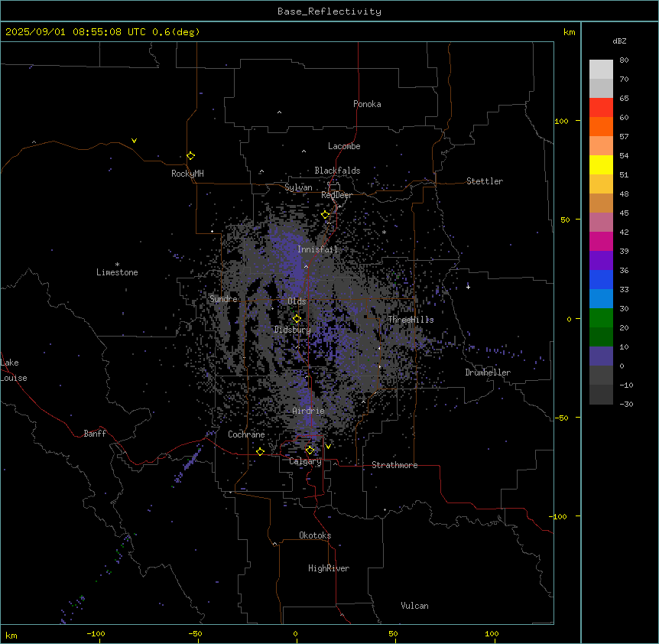659x644 pixels.
Task: Click the dBZ legend heading
Action: pos(619,41)
